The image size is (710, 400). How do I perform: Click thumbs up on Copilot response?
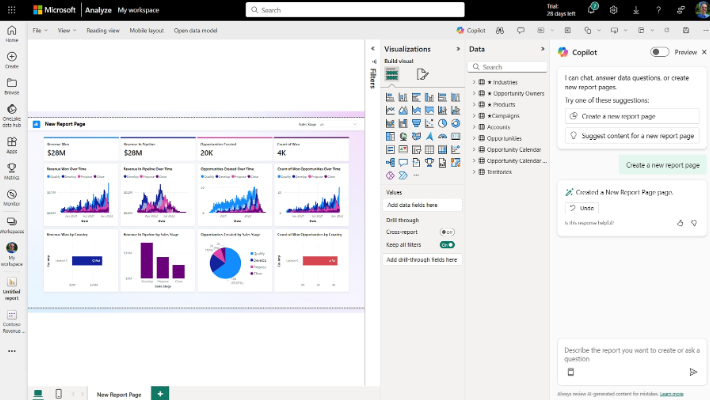pos(680,223)
